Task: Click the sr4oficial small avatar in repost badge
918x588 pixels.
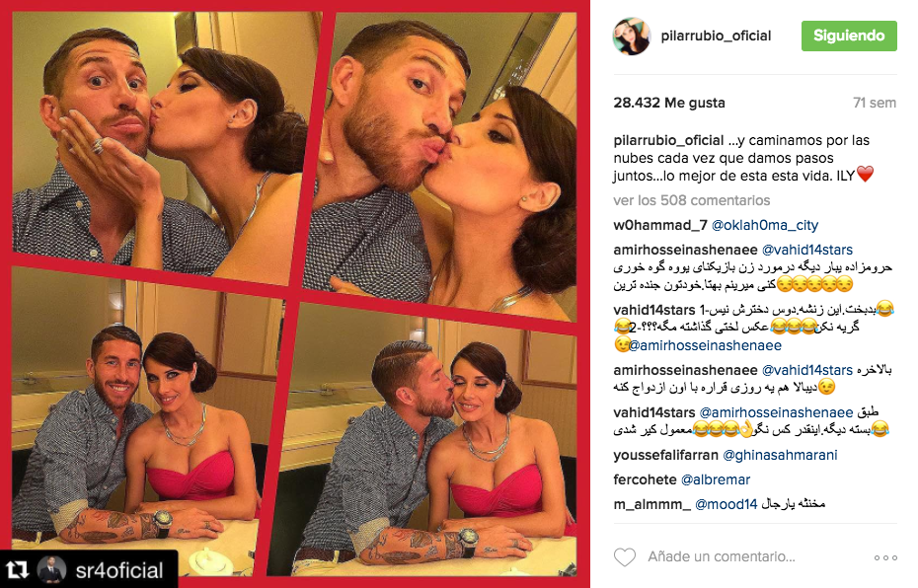Action: pyautogui.click(x=51, y=569)
